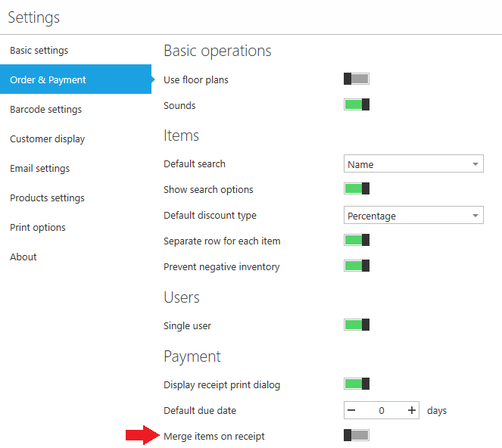The image size is (502, 448).
Task: Toggle Separate row for each item
Action: (356, 241)
